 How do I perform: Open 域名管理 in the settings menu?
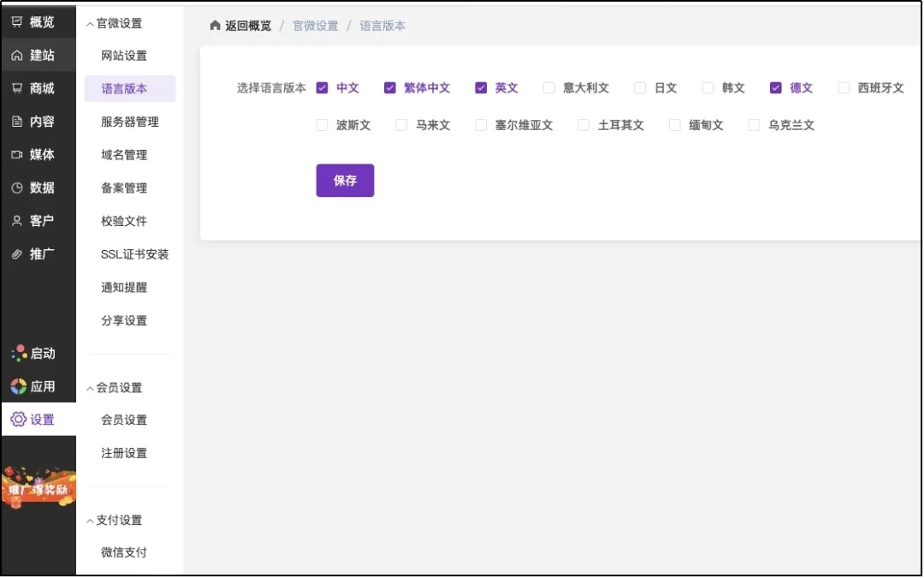point(124,155)
